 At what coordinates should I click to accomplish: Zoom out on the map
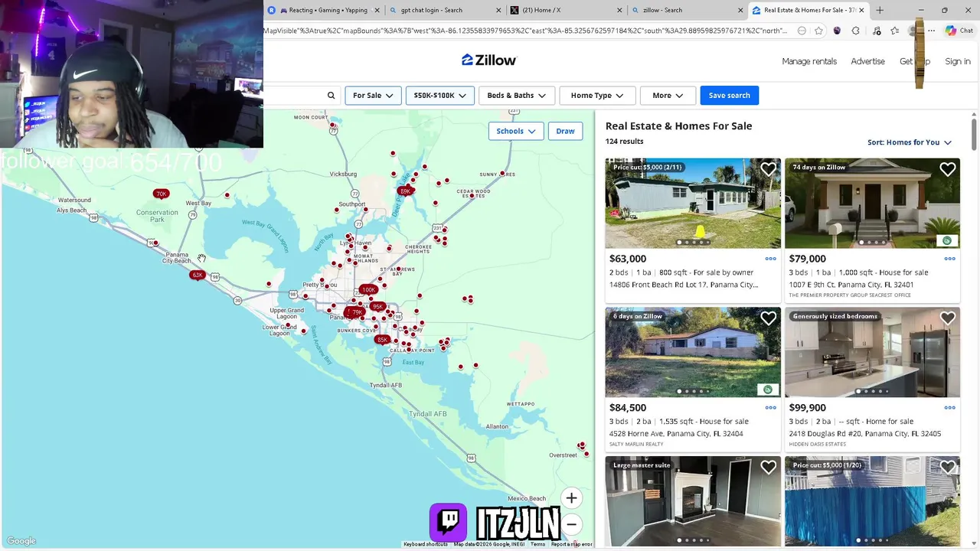[x=571, y=524]
